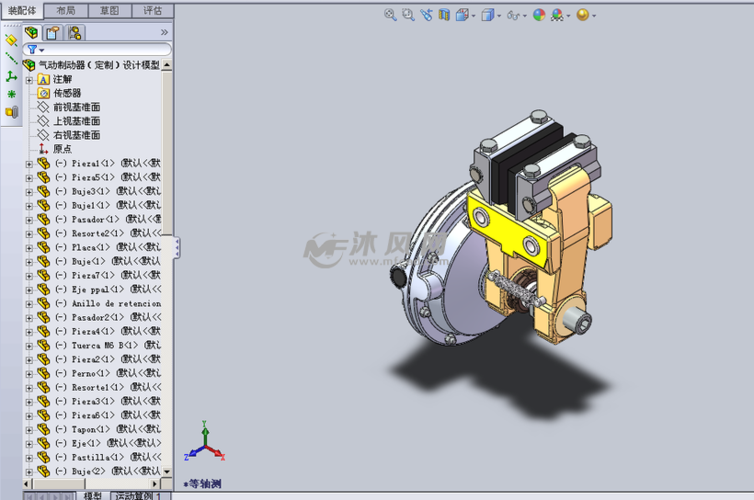Screen dimensions: 754x500
Task: Expand the 注解 annotations folder
Action: 29,79
